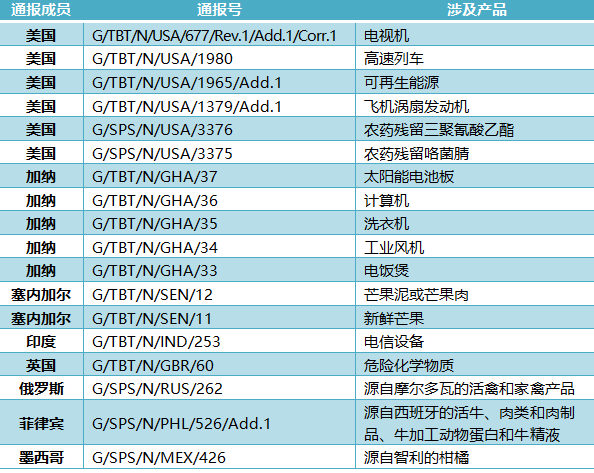Select the 飞机涡扇发动机 product cell

pos(475,106)
